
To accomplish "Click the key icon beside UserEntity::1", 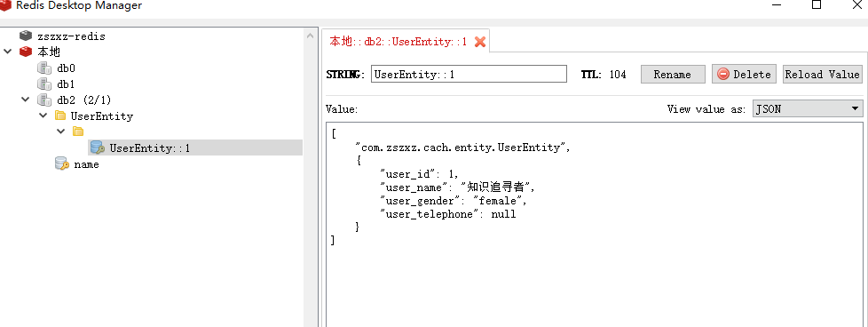I will coord(98,148).
